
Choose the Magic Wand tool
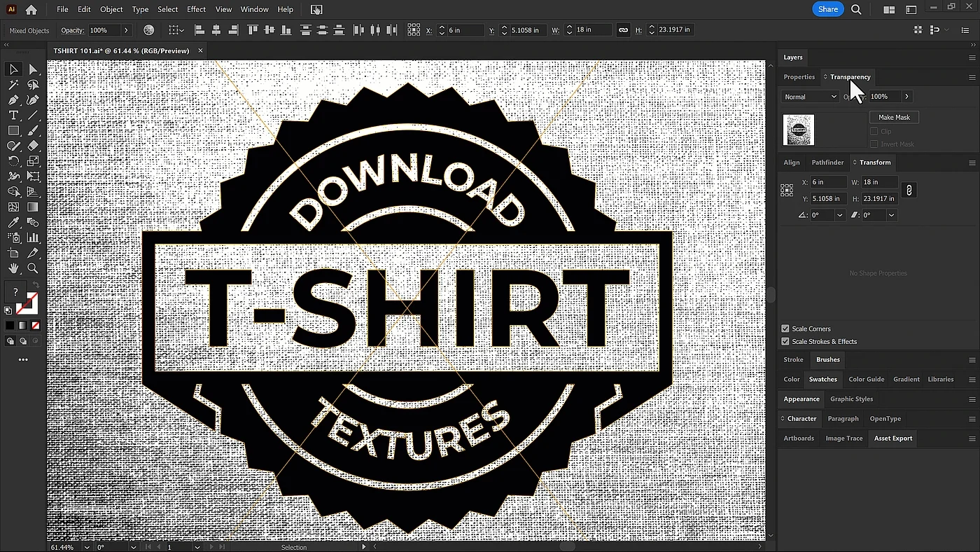pos(13,85)
